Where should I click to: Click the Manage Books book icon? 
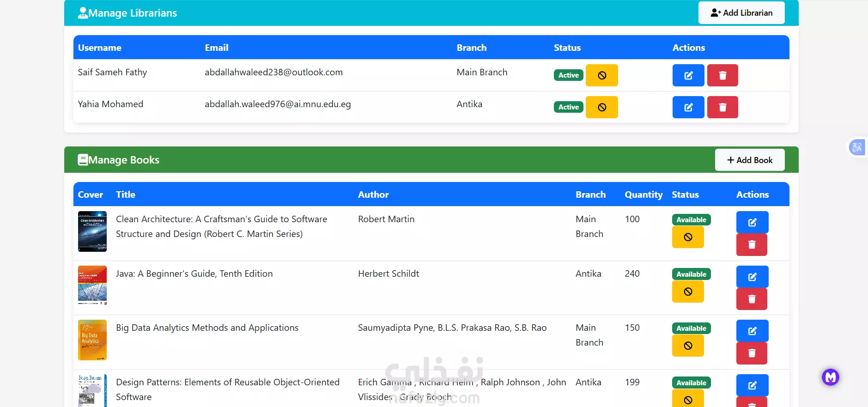(x=83, y=160)
